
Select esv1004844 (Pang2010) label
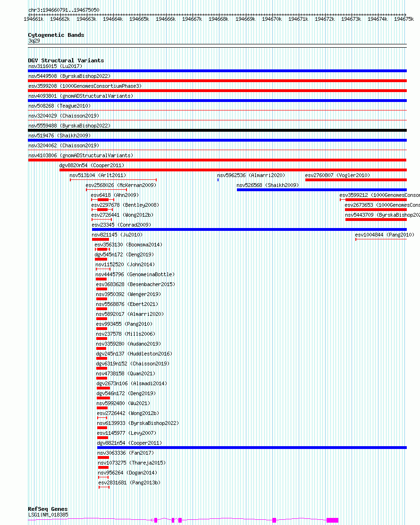click(x=385, y=235)
